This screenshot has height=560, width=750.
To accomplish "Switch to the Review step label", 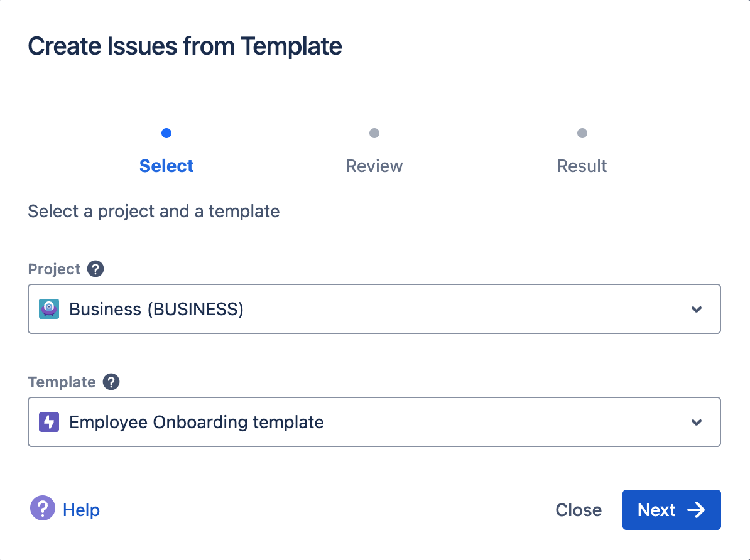I will click(374, 166).
